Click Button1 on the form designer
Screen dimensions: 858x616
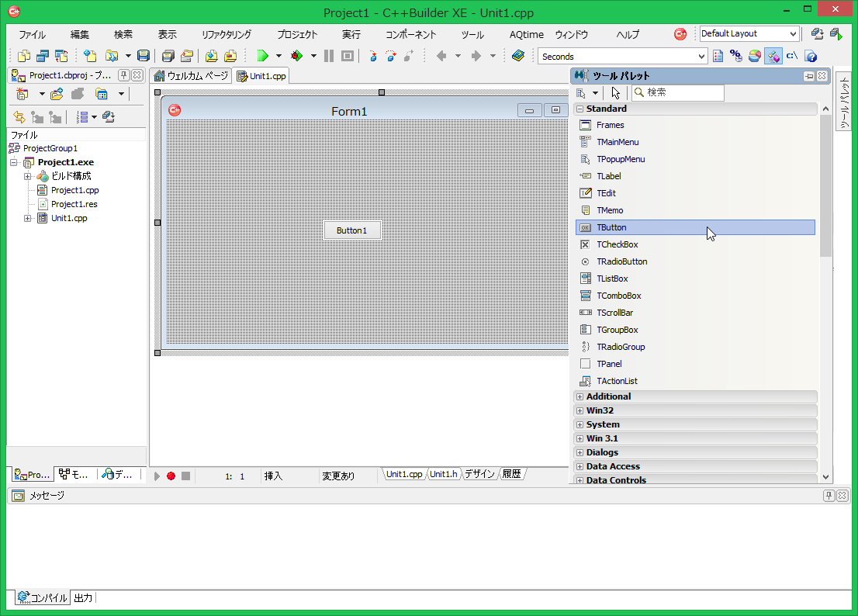coord(351,230)
